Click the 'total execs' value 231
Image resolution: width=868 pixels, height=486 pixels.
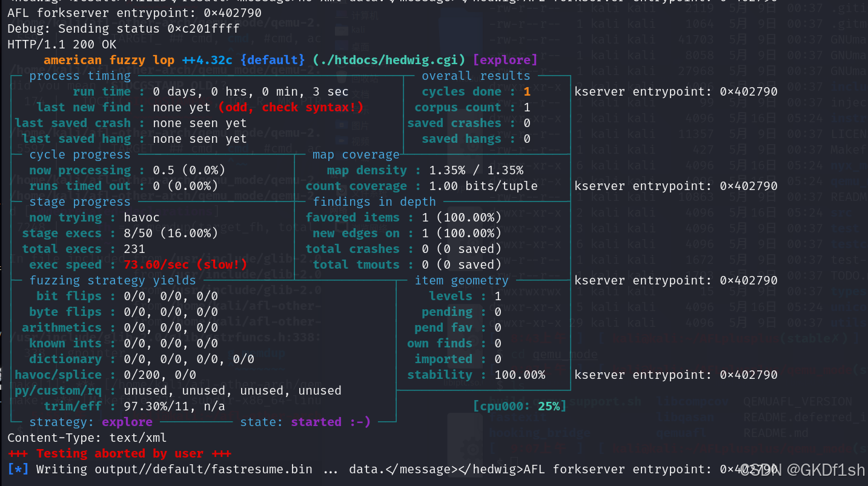134,249
